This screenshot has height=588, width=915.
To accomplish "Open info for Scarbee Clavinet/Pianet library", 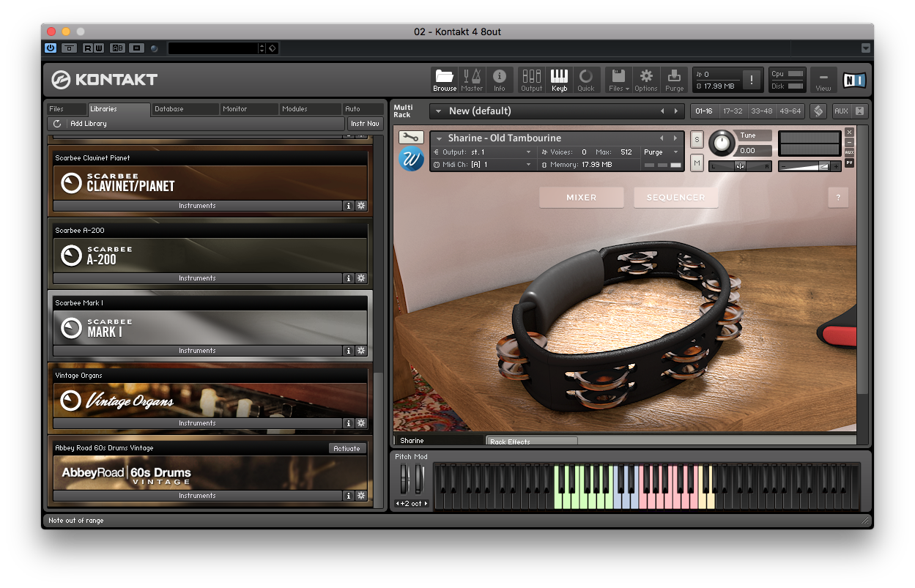I will [x=349, y=206].
